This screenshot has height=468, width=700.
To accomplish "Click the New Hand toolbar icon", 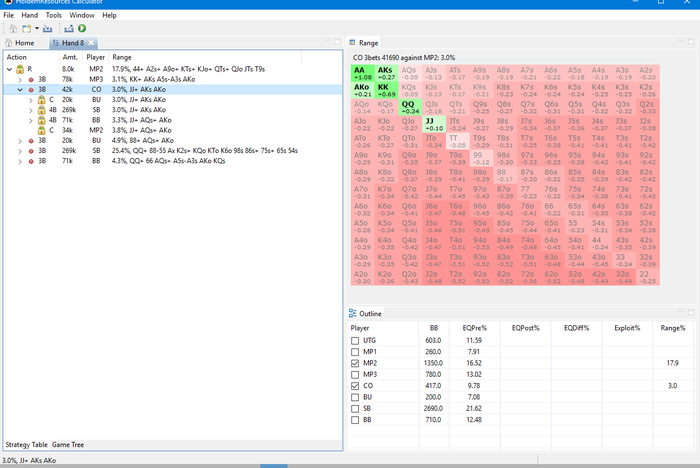I will point(27,29).
